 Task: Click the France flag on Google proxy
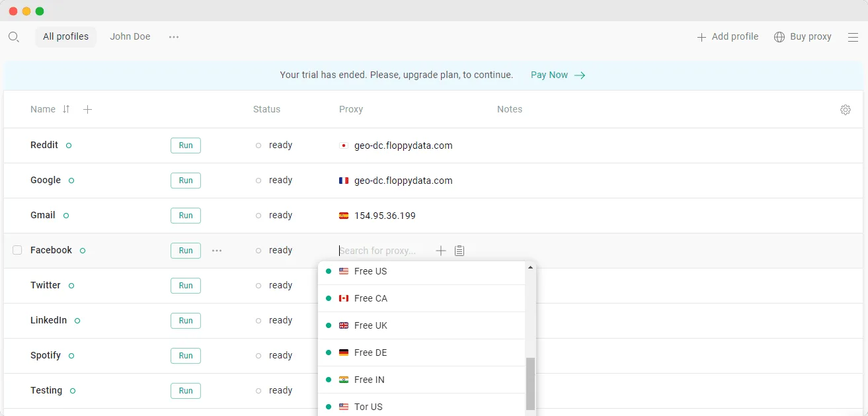[344, 181]
